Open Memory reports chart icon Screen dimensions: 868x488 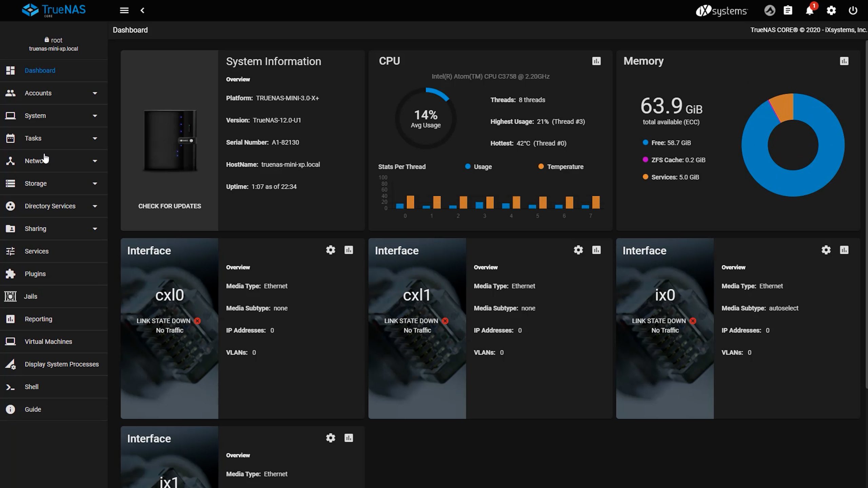(x=844, y=61)
